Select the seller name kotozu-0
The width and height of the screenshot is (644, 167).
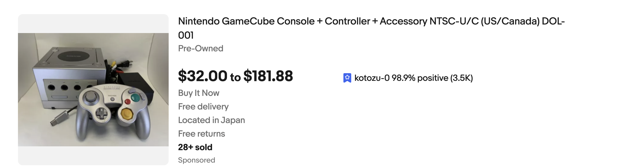click(372, 78)
